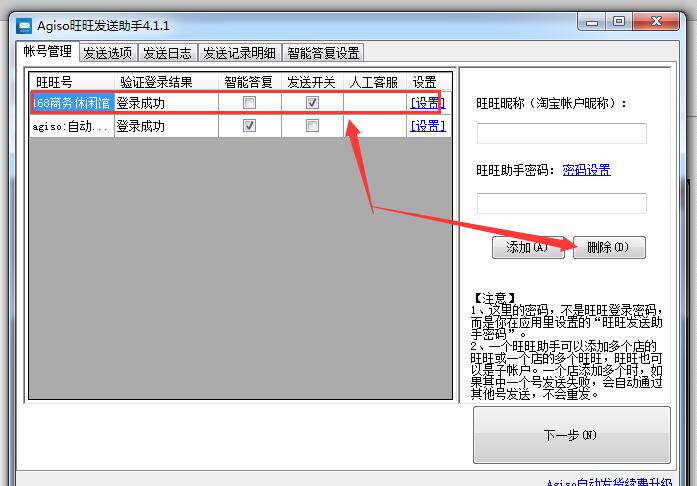Viewport: 697px width, 486px height.
Task: Focus the 旺旺助手密码 input field
Action: tap(561, 203)
